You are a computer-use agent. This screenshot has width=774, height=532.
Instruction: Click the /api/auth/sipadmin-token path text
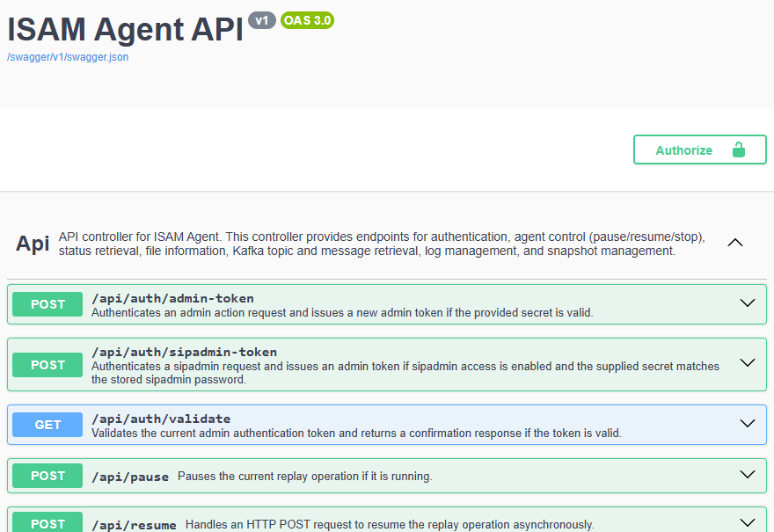[184, 353]
